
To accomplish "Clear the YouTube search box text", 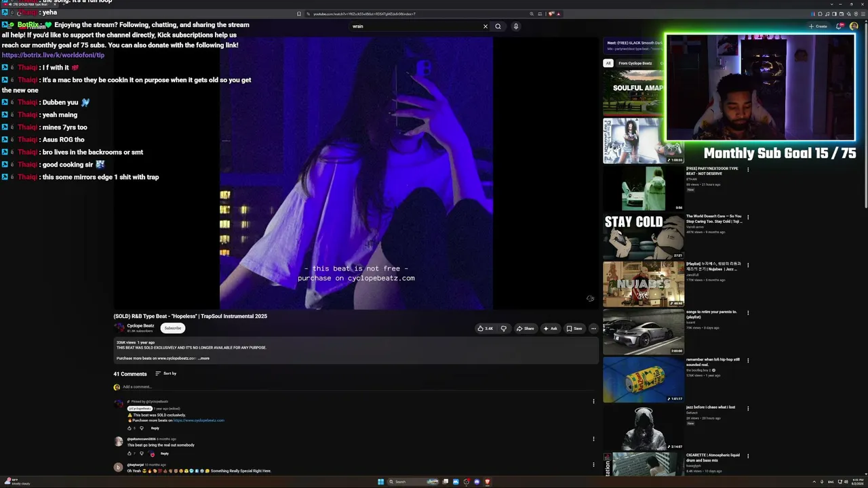I will pos(485,26).
